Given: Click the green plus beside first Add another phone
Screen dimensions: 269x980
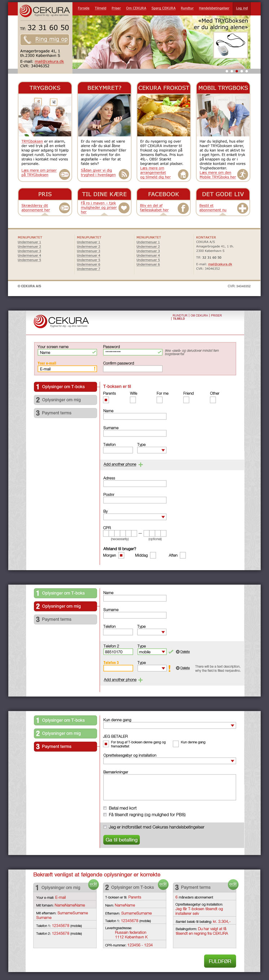Looking at the screenshot, I should (141, 464).
